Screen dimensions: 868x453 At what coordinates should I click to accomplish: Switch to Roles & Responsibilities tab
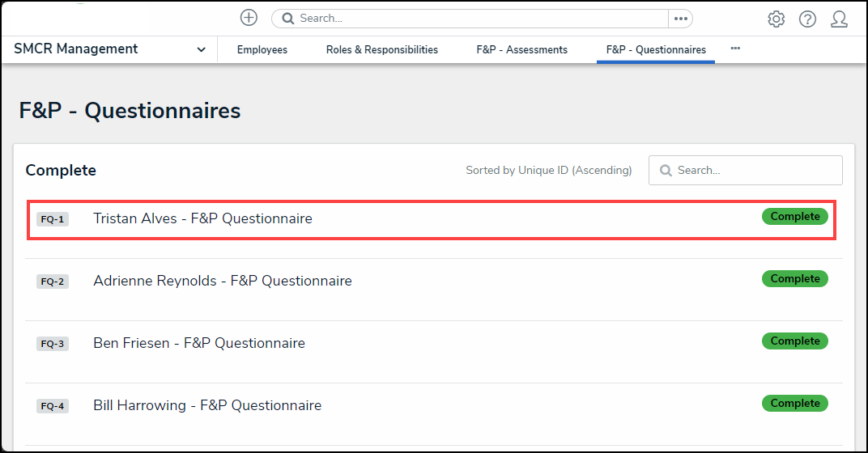(382, 50)
